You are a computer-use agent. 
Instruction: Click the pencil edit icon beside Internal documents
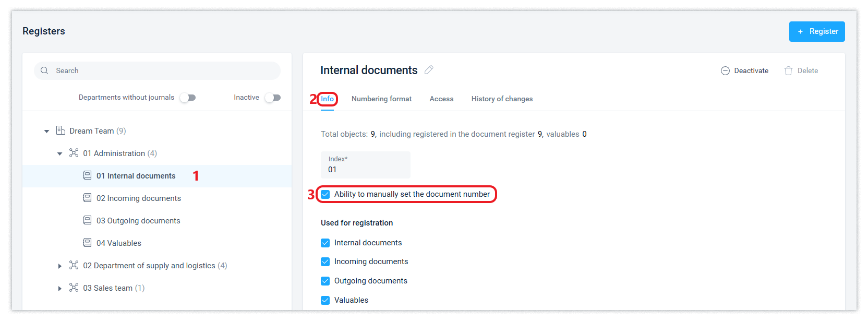(429, 70)
